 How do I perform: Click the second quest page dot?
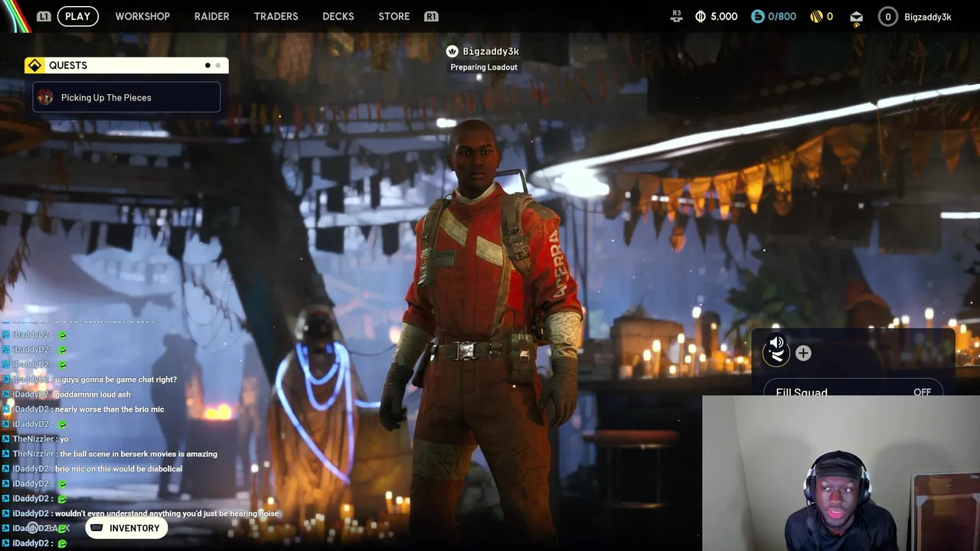(217, 66)
